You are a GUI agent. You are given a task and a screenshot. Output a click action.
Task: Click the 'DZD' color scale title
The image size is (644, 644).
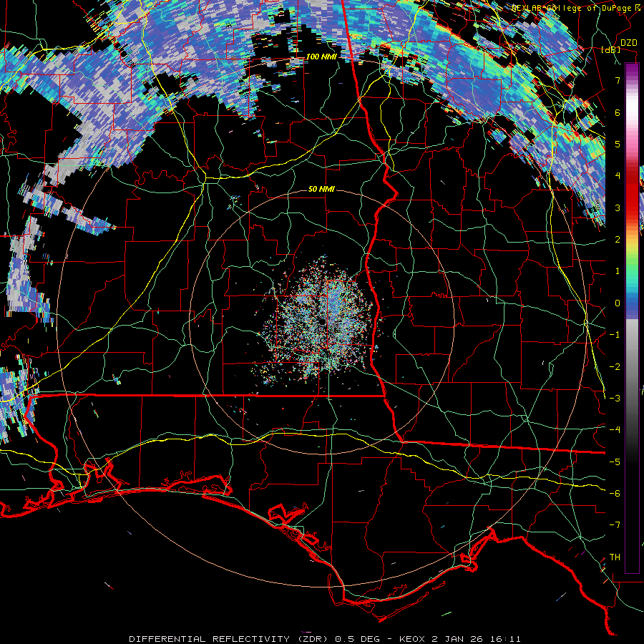click(x=629, y=43)
